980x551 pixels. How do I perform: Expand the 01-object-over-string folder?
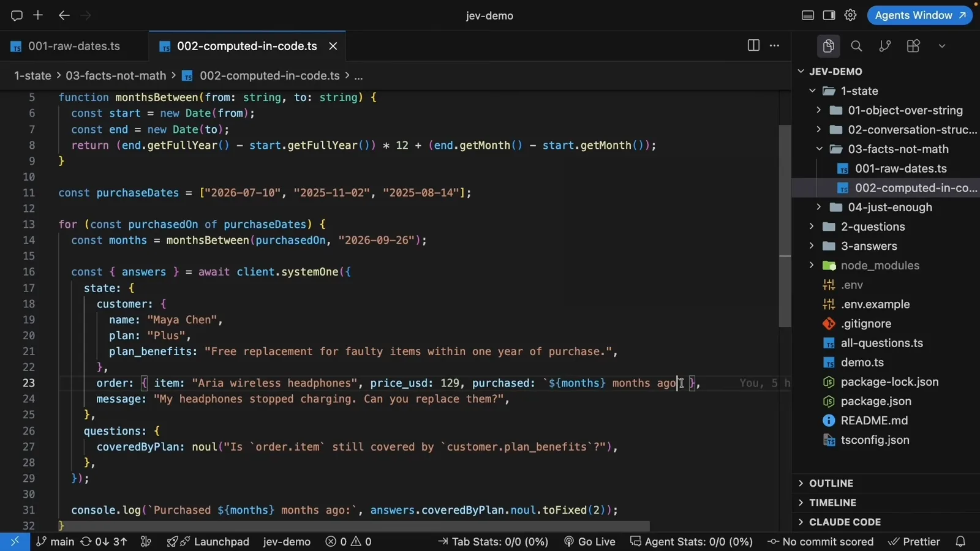886,110
